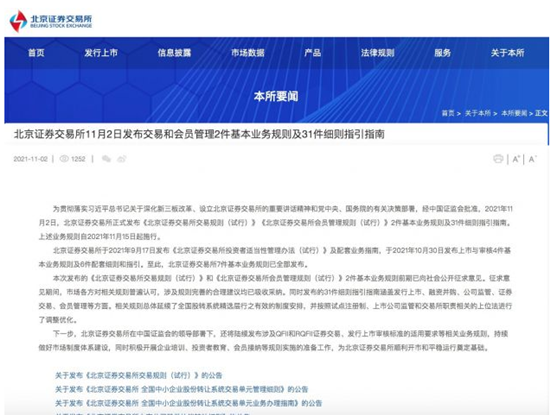Click the eye view-count icon

click(64, 159)
